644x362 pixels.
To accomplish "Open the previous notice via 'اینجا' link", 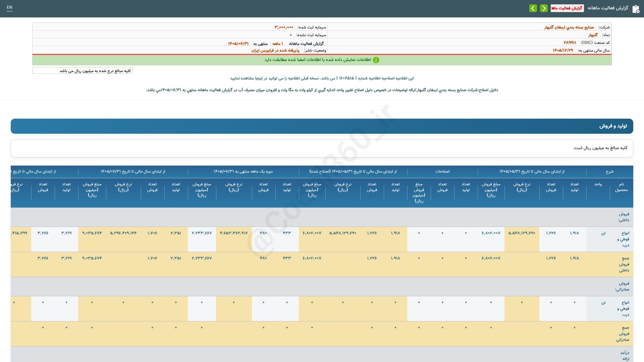I will tap(259, 78).
